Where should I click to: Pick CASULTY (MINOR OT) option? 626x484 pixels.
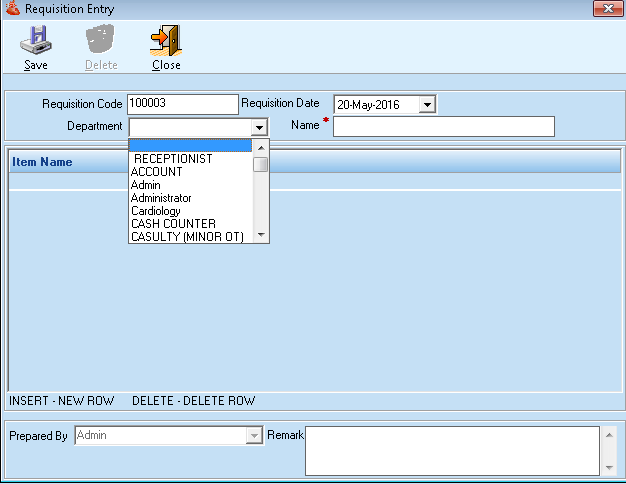[187, 237]
